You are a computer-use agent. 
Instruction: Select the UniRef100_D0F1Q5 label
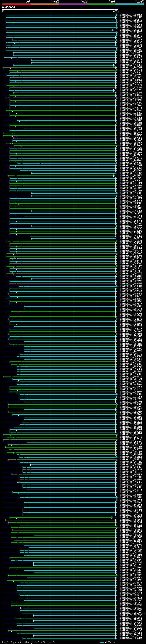[131, 334]
